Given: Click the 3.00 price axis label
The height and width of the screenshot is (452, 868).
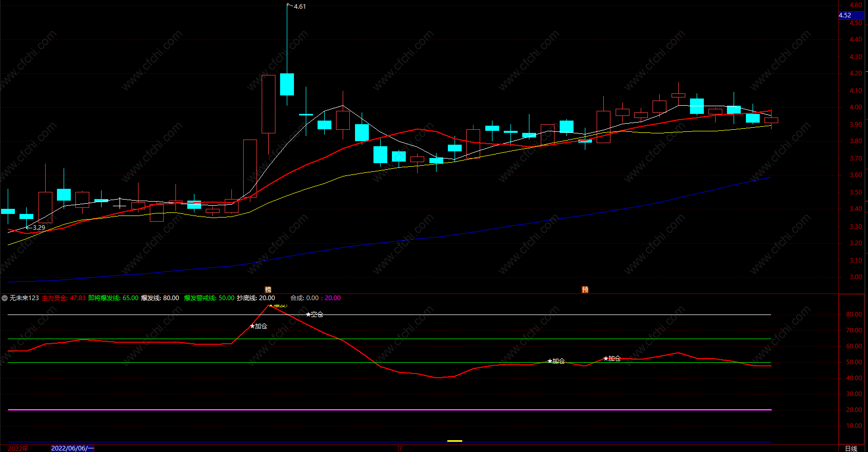Looking at the screenshot, I should [x=855, y=277].
